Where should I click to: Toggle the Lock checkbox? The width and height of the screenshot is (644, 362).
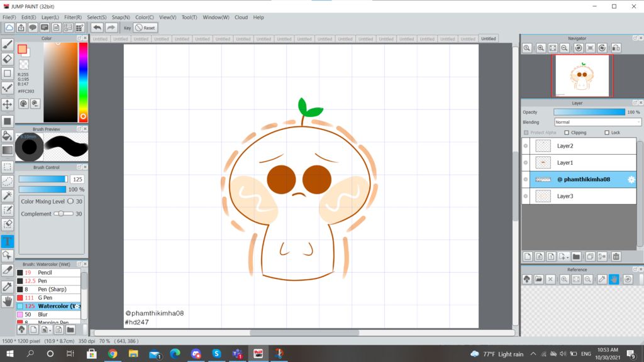(607, 133)
